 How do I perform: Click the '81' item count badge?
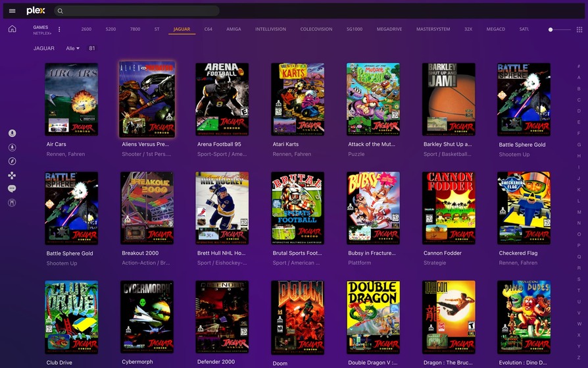[x=92, y=48]
